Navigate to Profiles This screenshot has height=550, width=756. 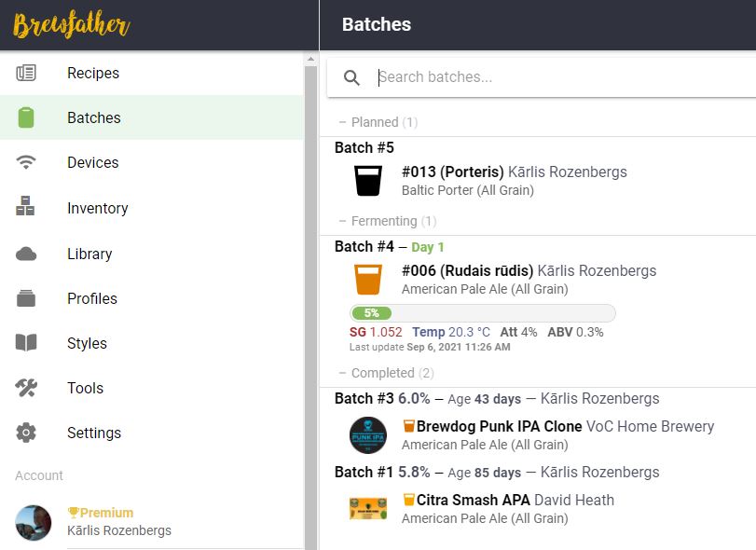pos(152,298)
